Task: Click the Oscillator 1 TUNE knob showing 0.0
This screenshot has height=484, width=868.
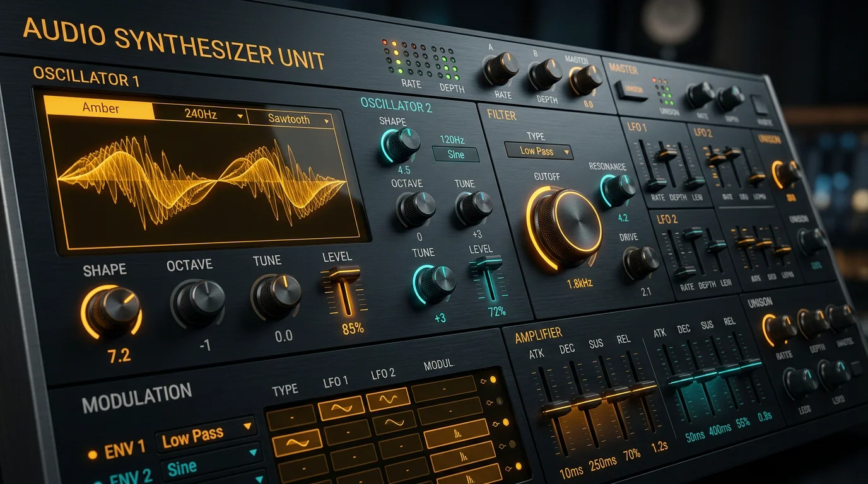Action: 276,296
